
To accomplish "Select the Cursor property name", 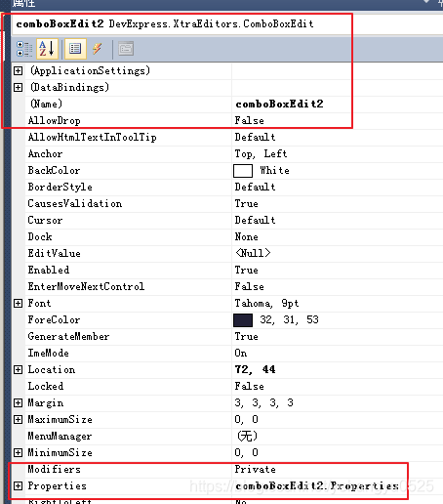I will click(x=45, y=221).
